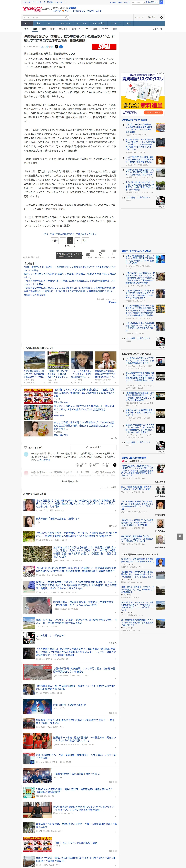Click the back-to-top arrow button
The image size is (186, 868).
[x=180, y=536]
